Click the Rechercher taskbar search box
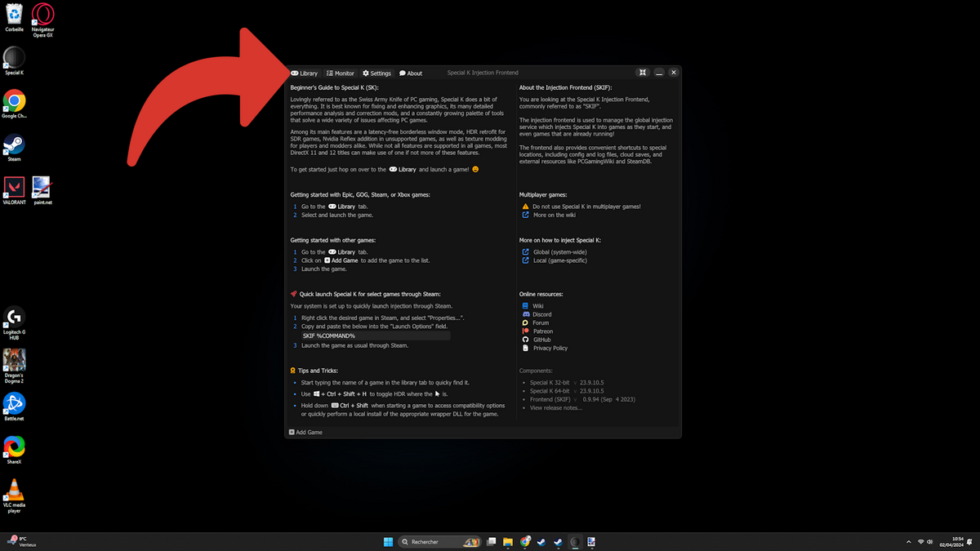Viewport: 980px width, 551px height. point(439,541)
